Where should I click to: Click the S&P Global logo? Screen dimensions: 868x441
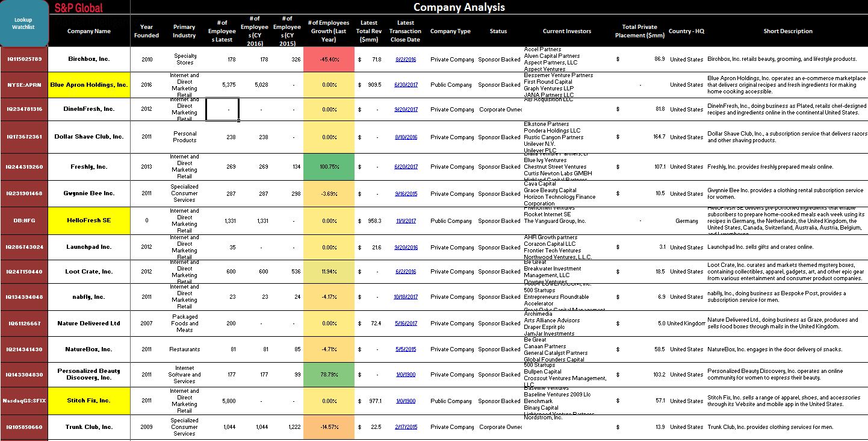pos(79,8)
